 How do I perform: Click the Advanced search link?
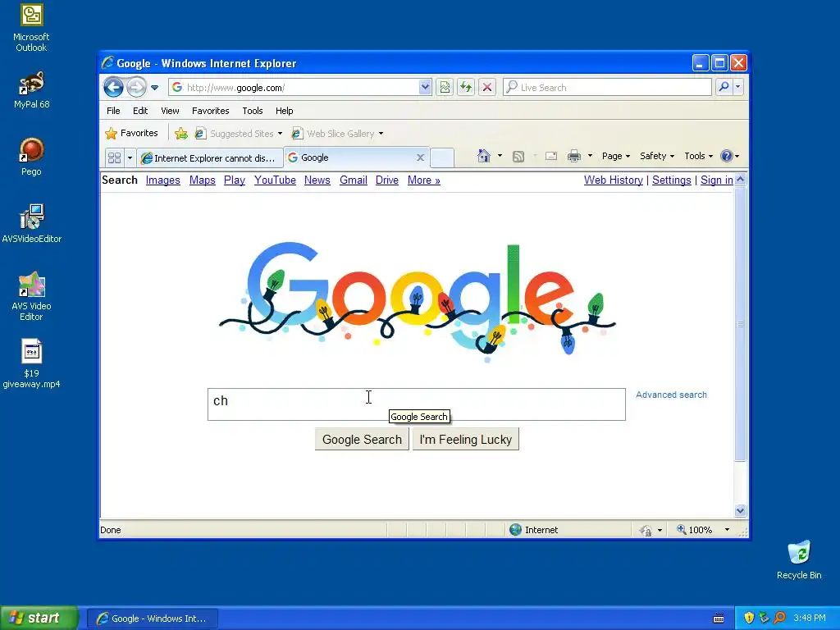(671, 395)
